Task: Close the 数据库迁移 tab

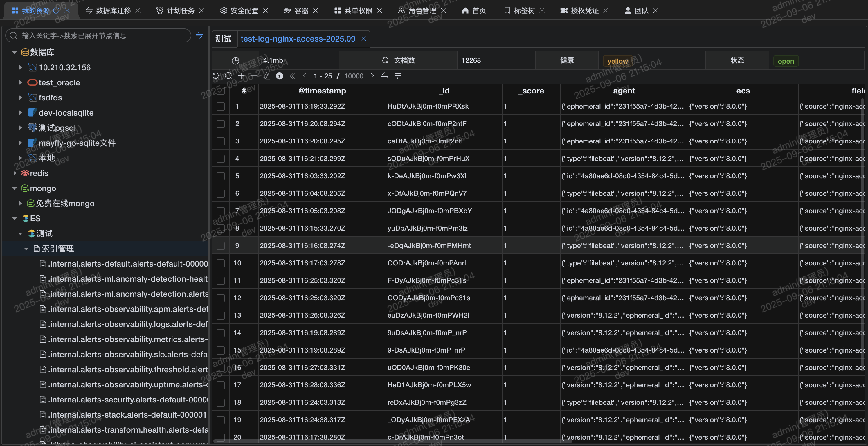Action: click(138, 10)
